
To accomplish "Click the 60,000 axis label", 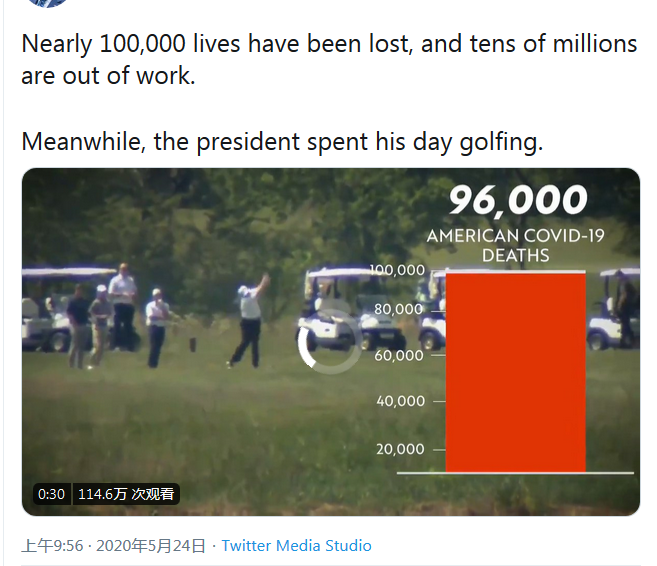I will (399, 355).
